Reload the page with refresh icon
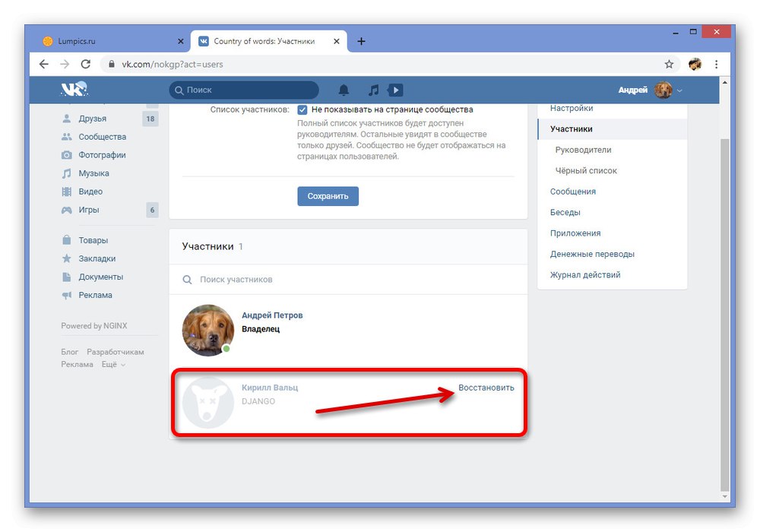Image resolution: width=760 pixels, height=532 pixels. tap(86, 64)
